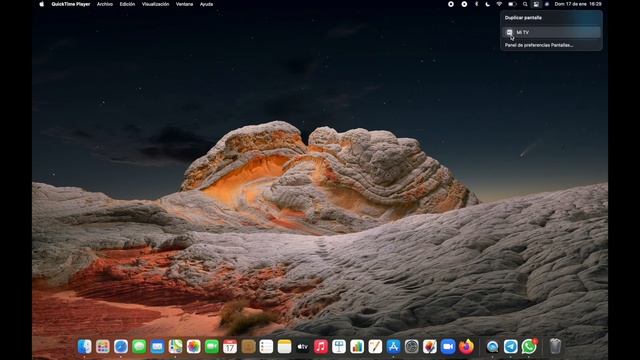Screen dimensions: 640x360
Task: Open Messages from the Dock
Action: [x=139, y=347]
